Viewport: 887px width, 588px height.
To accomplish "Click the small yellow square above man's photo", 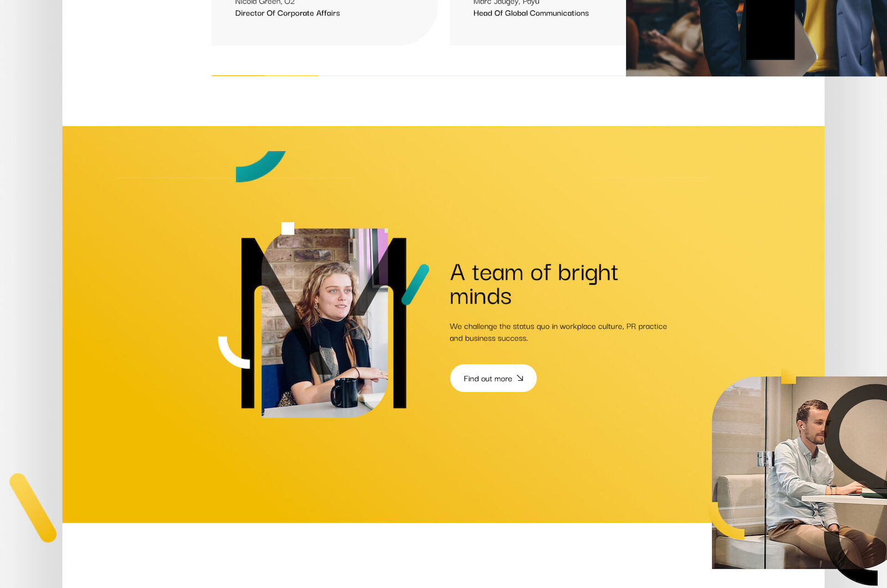I will (x=788, y=376).
